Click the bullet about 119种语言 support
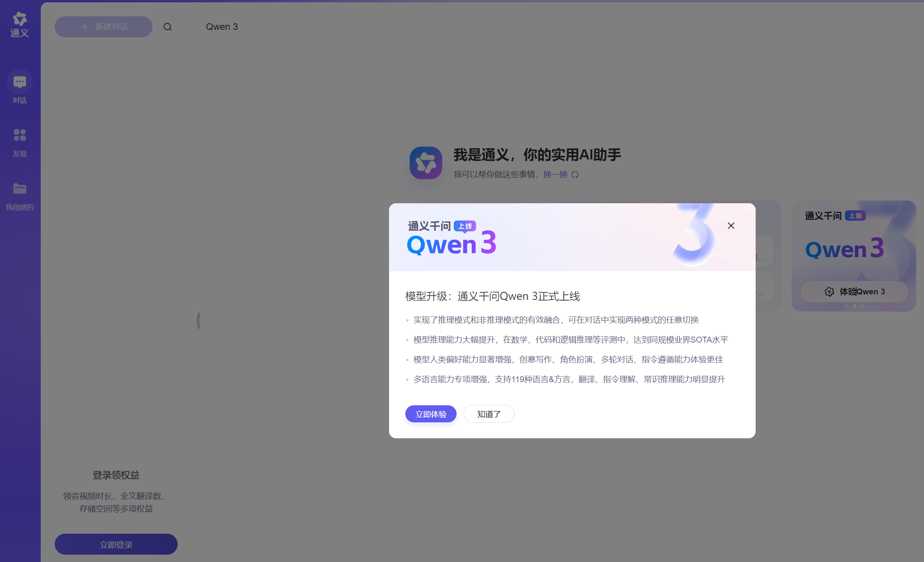 click(x=569, y=379)
